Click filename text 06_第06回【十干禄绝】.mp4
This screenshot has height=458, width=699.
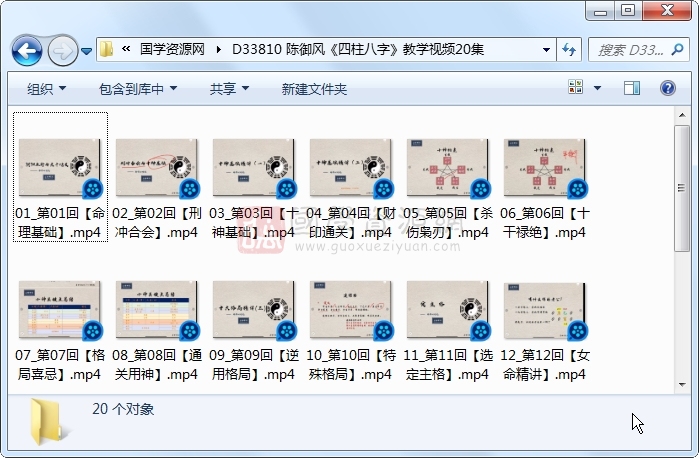click(x=545, y=223)
